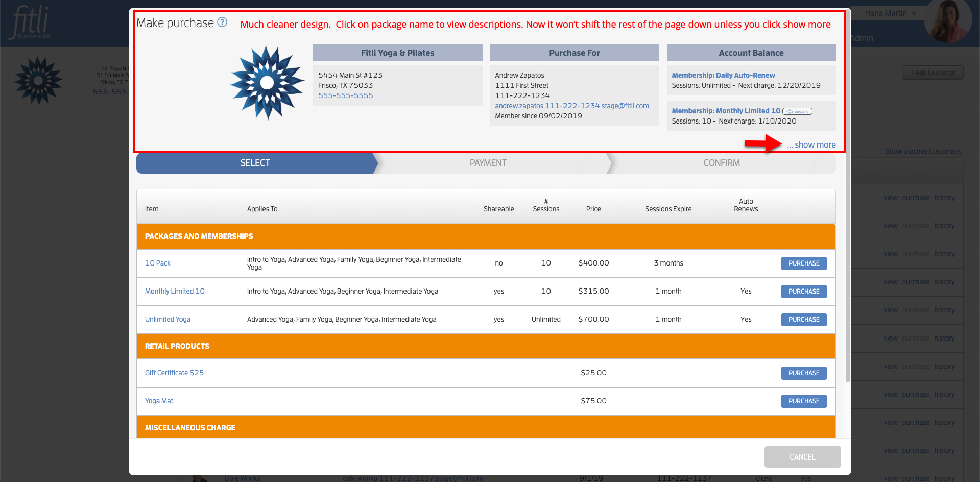Image resolution: width=980 pixels, height=482 pixels.
Task: Click the $315.00 price of Monthly Limited 10
Action: point(593,291)
